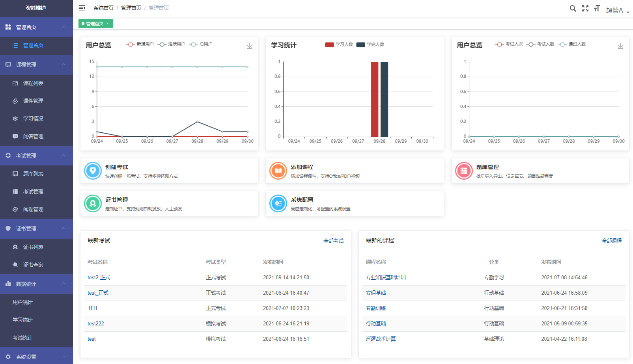Screen dimensions: 633x364
Task: Click the 证书管理 green badge icon
Action: 93,204
